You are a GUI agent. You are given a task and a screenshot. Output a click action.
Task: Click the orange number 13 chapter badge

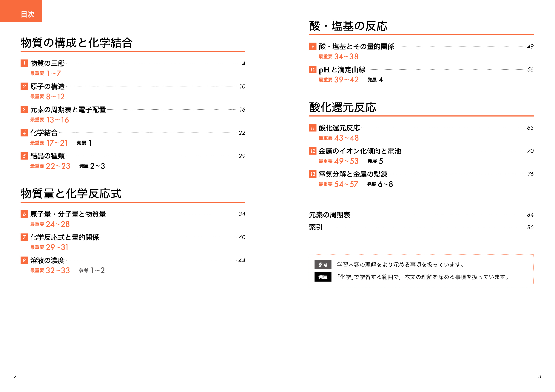coord(313,174)
